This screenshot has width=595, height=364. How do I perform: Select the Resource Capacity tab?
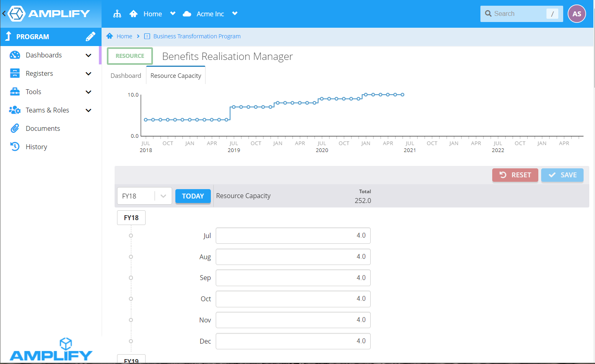[x=176, y=76]
